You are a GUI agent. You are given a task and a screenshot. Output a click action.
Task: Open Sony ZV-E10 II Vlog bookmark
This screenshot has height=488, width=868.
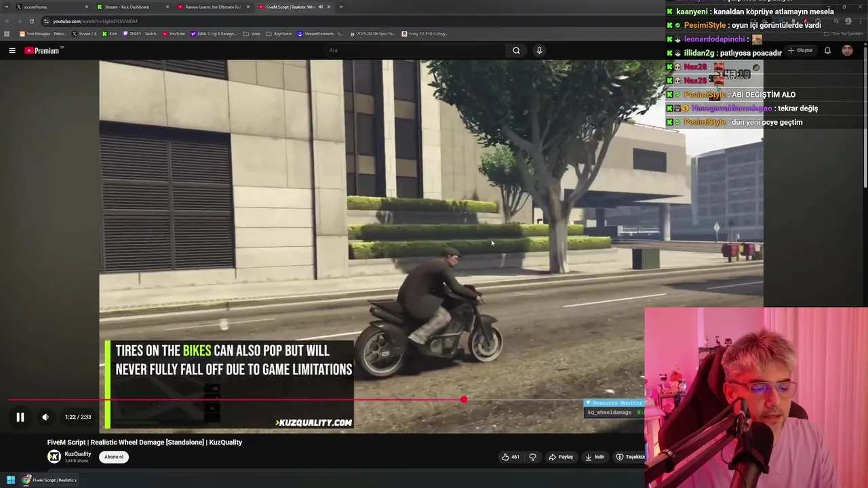point(425,34)
